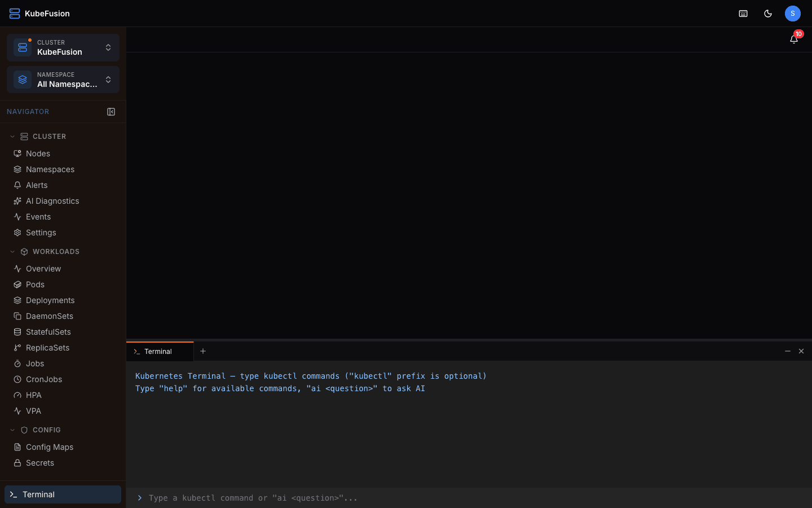812x508 pixels.
Task: Open notifications via the bell icon
Action: (x=794, y=39)
